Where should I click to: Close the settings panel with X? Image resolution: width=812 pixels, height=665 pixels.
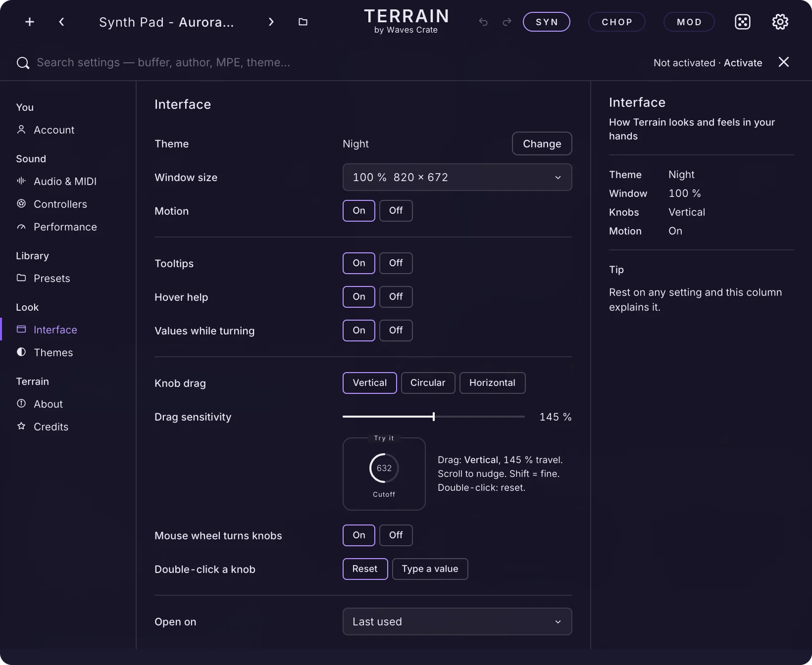(x=784, y=62)
